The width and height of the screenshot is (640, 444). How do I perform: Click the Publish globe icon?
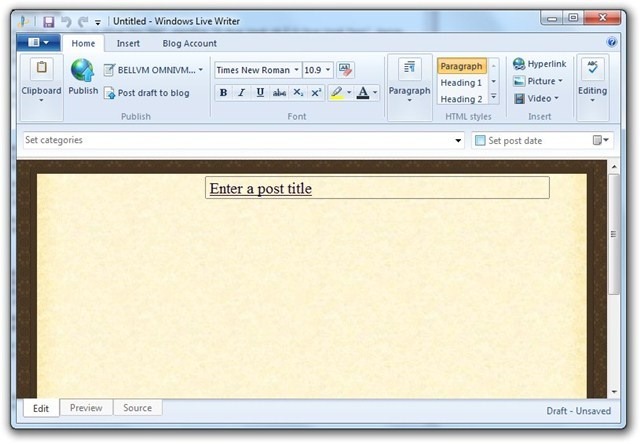coord(82,70)
